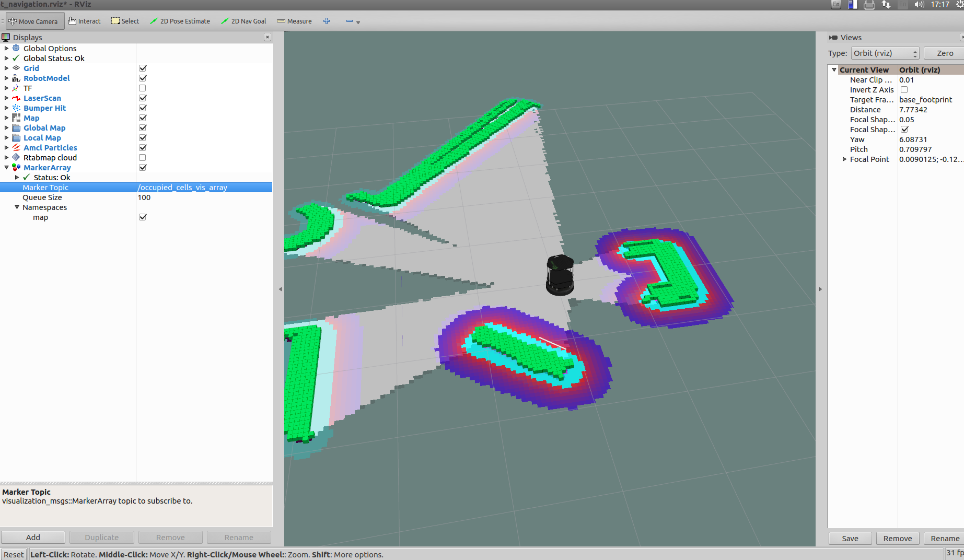Click the Reset button in status bar
This screenshot has height=560, width=964.
click(13, 554)
